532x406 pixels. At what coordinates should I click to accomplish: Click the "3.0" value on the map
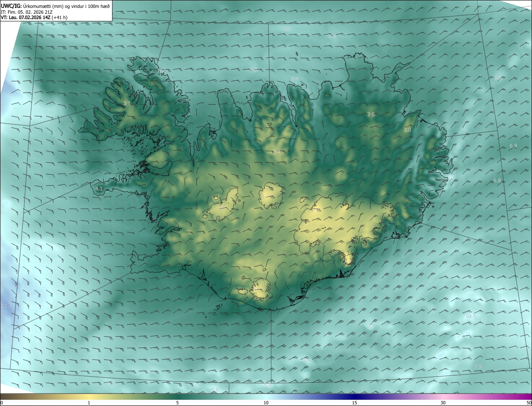tap(407, 130)
